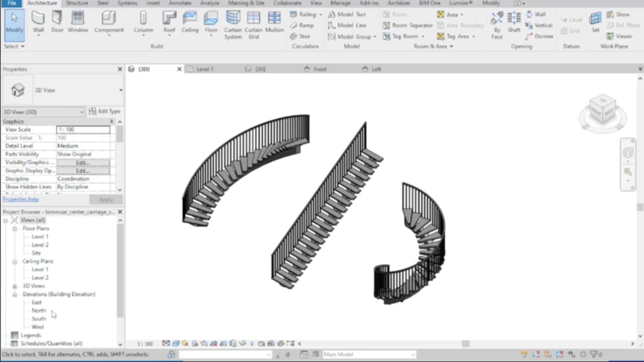
Task: Open the Properties help link
Action: coord(21,199)
